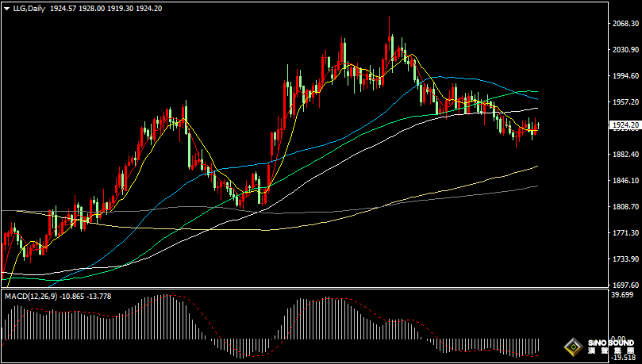Viewport: 642px width, 364px height.
Task: Click the -19.518 MACD scale label
Action: [x=625, y=358]
